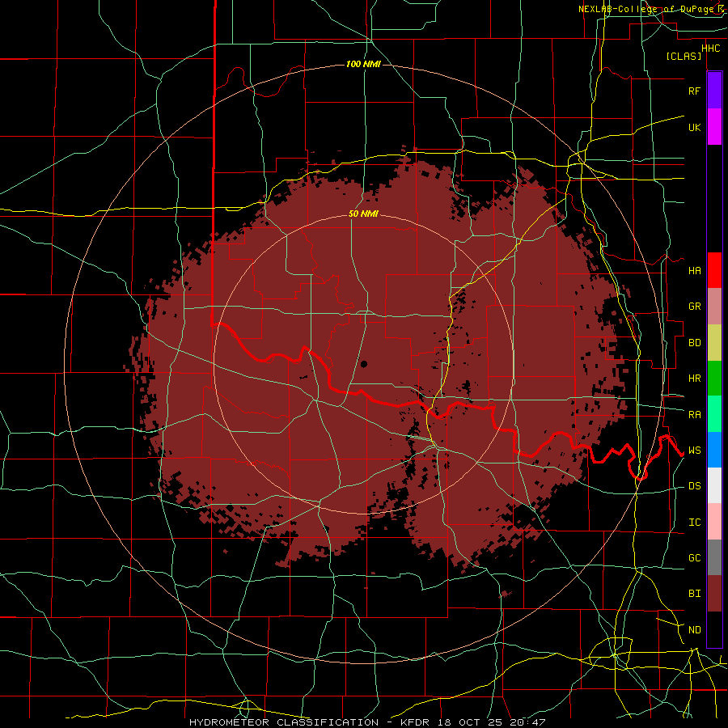Click the yellow-olive BD legend color swatch
Image resolution: width=728 pixels, height=728 pixels.
pyautogui.click(x=714, y=343)
